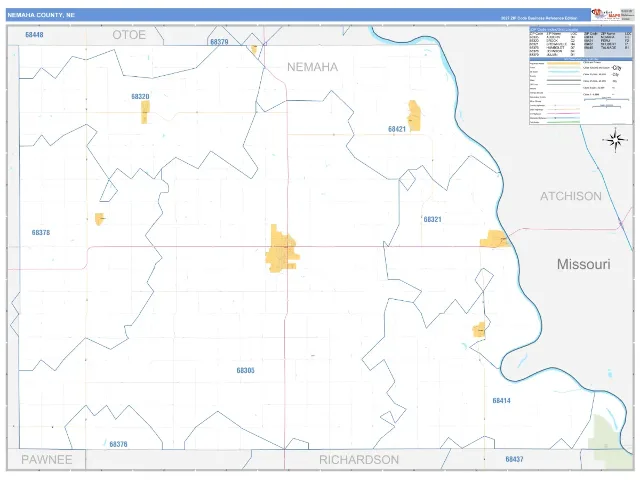This screenshot has height=480, width=640.
Task: Click the ZIP code label 68437
Action: [x=514, y=459]
